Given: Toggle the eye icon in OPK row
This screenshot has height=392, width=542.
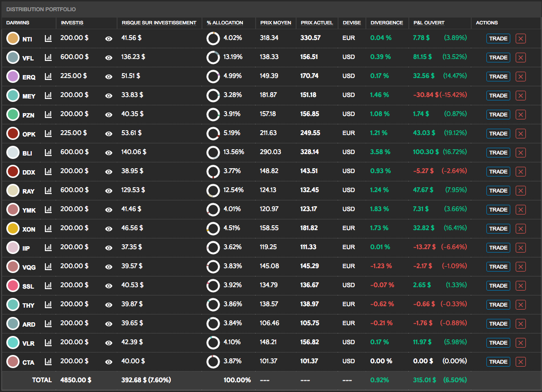Looking at the screenshot, I should coord(109,134).
